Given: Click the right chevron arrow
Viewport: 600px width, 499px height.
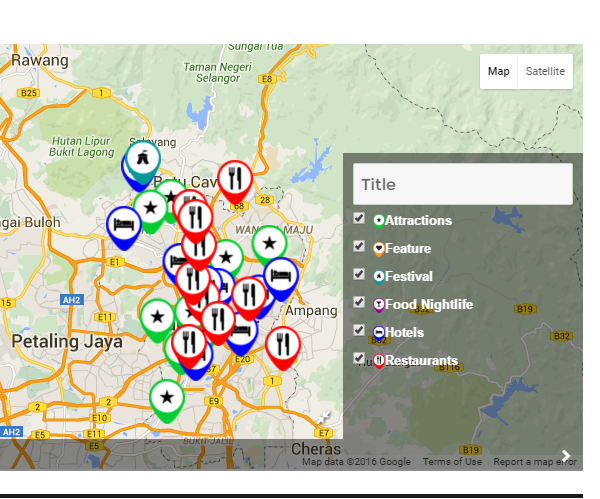Looking at the screenshot, I should 566,455.
